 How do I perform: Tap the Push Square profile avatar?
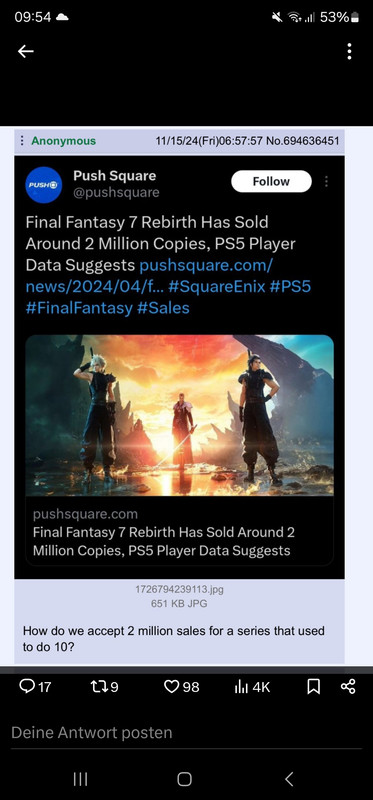point(44,185)
